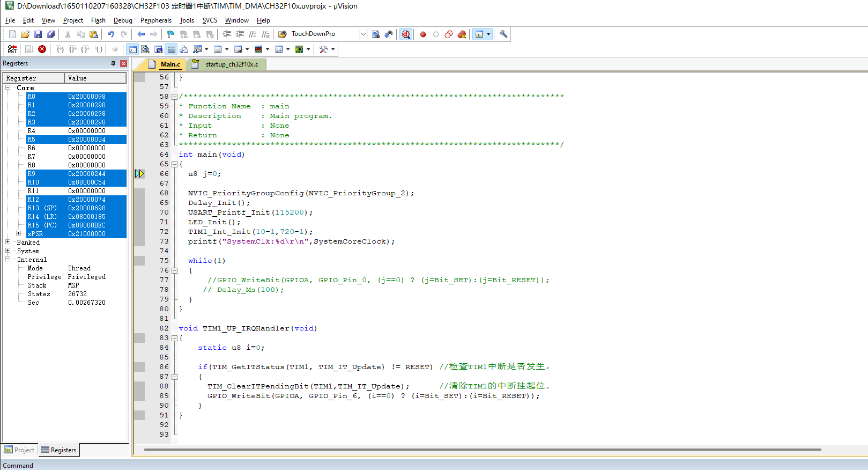Open the Serial Windows dropdown arrow
868x470 pixels.
tap(247, 49)
